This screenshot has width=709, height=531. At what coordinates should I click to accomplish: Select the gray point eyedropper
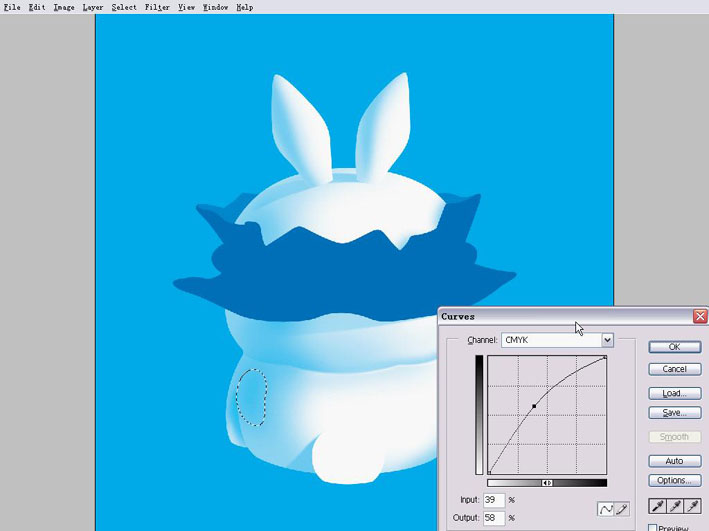click(x=675, y=506)
